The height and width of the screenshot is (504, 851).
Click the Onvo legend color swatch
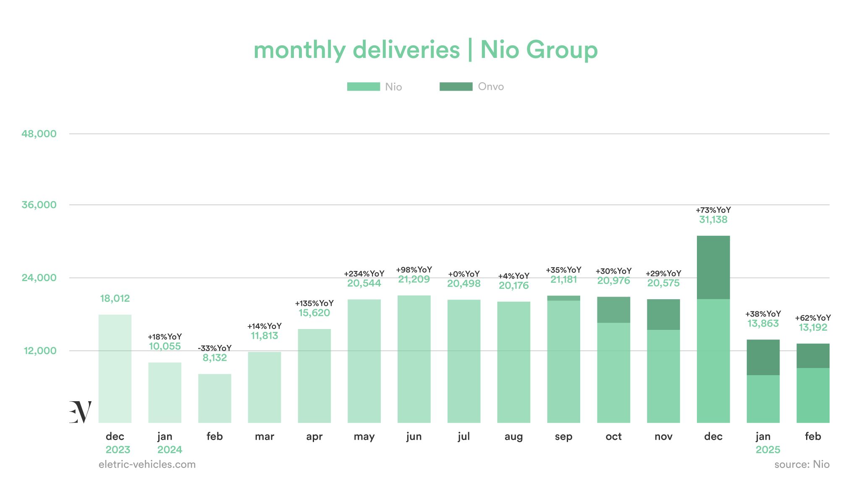click(x=456, y=86)
